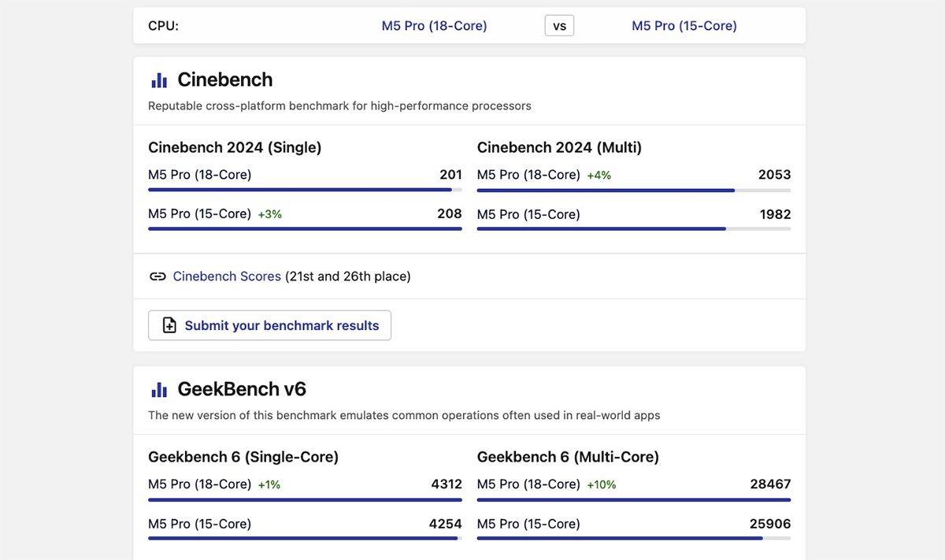Open the M5 Pro (18-Core) CPU link
The height and width of the screenshot is (560, 945).
click(x=434, y=26)
